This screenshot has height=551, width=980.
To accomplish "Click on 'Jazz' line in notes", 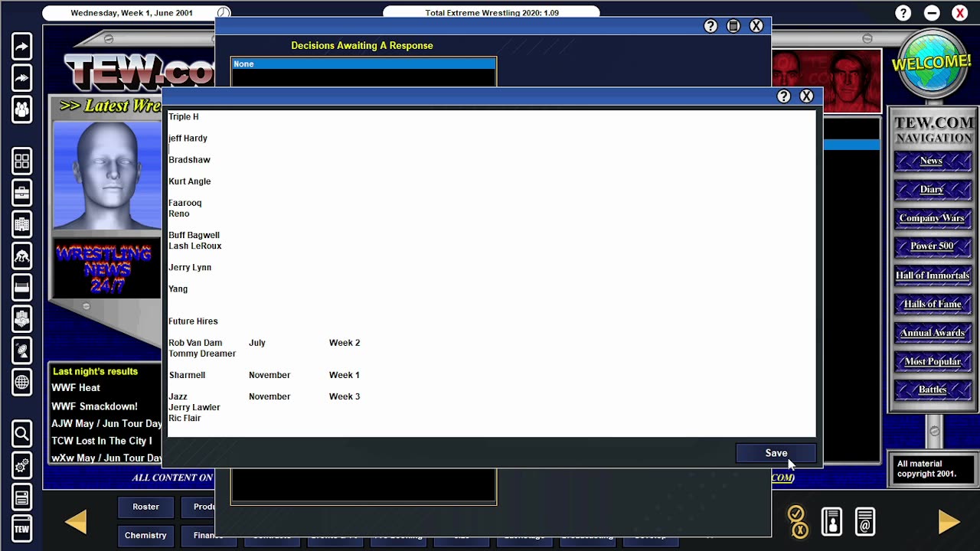I will (x=178, y=396).
